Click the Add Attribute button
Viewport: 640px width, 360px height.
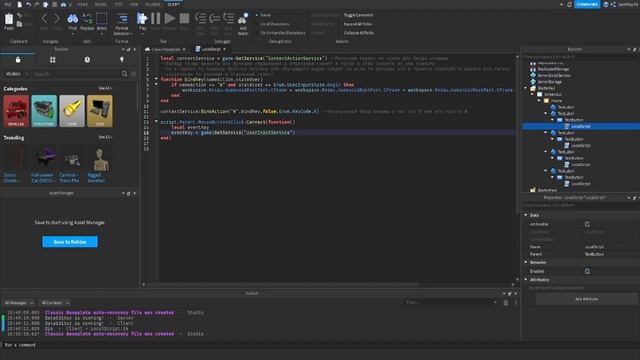tap(587, 299)
